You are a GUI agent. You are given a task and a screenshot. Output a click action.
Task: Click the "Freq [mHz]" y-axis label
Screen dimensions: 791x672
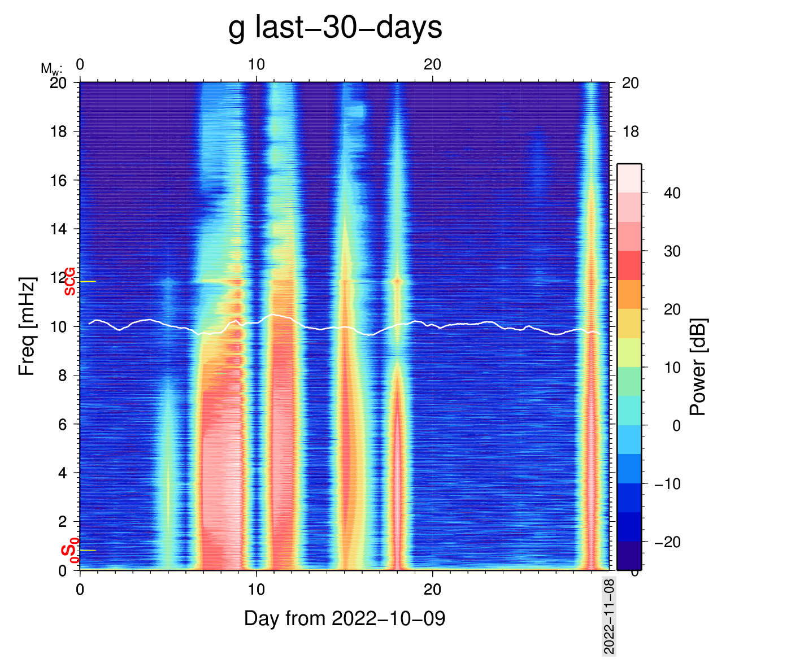27,326
